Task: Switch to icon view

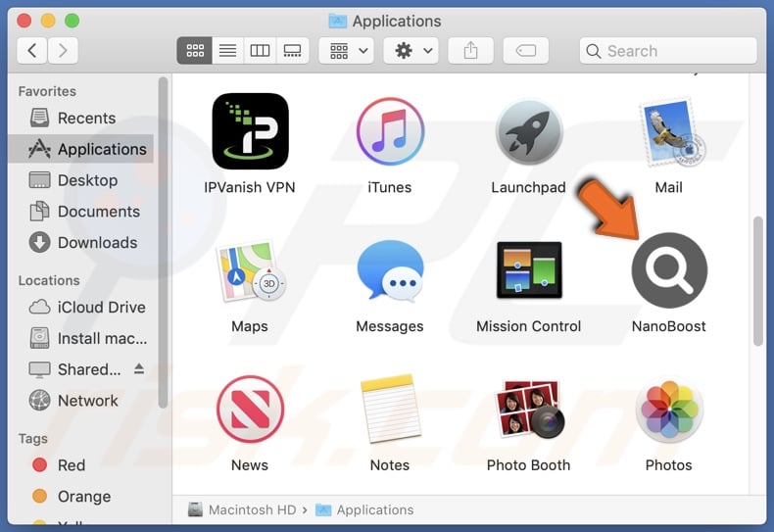Action: click(x=195, y=50)
